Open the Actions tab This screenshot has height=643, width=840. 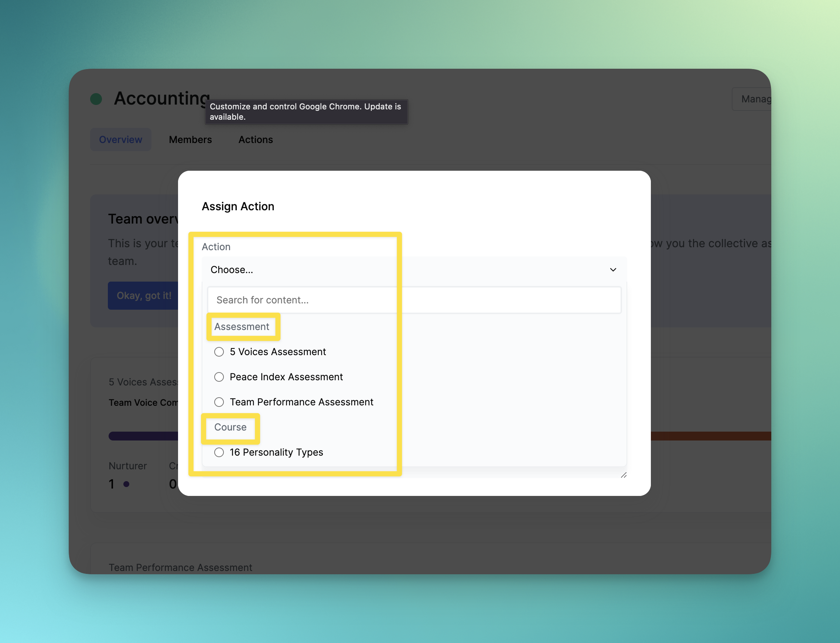click(256, 139)
